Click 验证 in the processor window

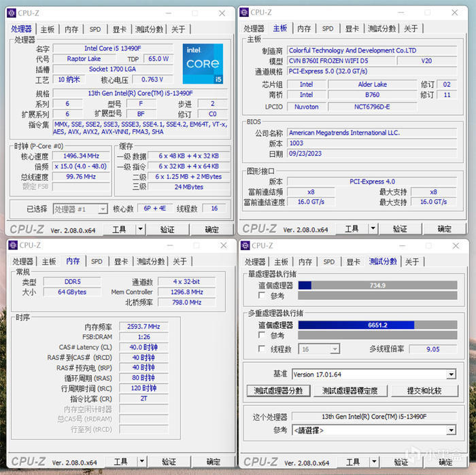167,230
